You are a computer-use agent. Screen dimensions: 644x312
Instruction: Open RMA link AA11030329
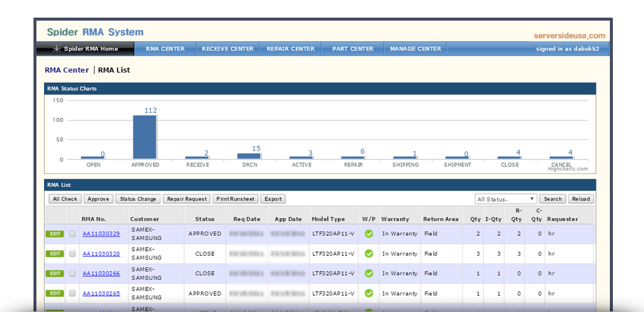[x=101, y=234]
